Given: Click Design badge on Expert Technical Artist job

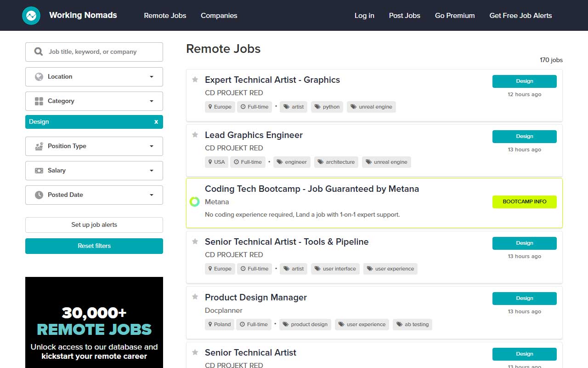Looking at the screenshot, I should 525,81.
